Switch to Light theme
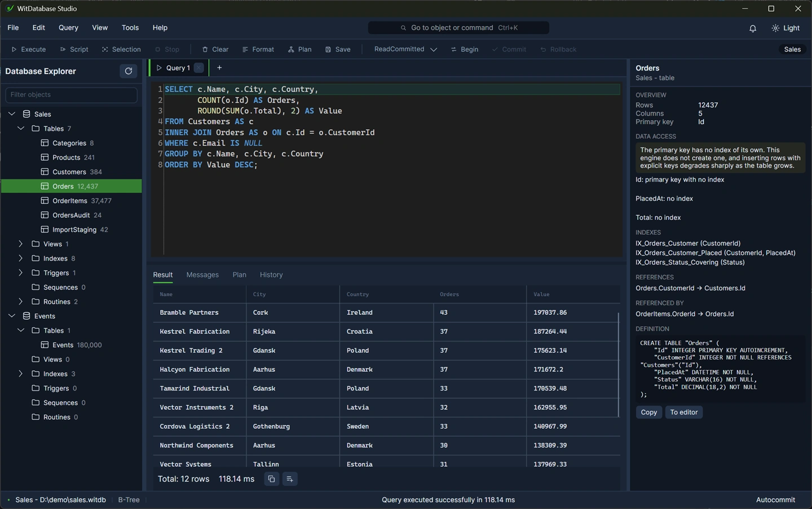The width and height of the screenshot is (812, 509). click(785, 28)
